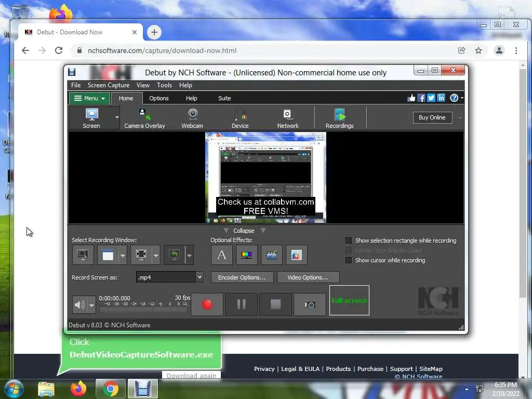
Task: Open the Screen Capture menu
Action: tap(109, 85)
